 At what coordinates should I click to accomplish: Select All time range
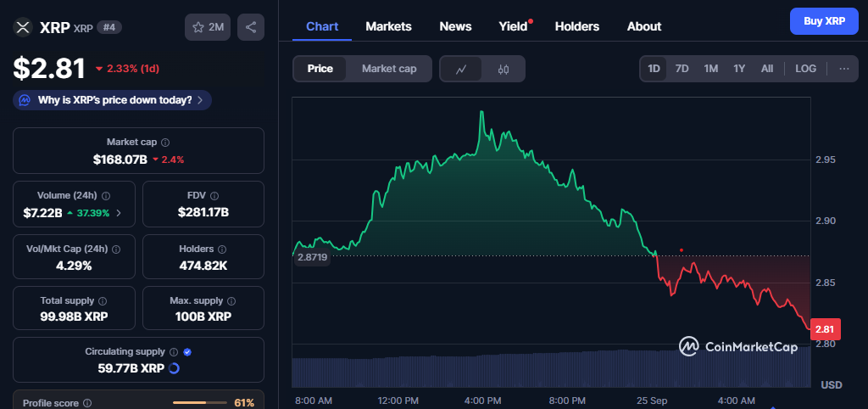[x=766, y=69]
